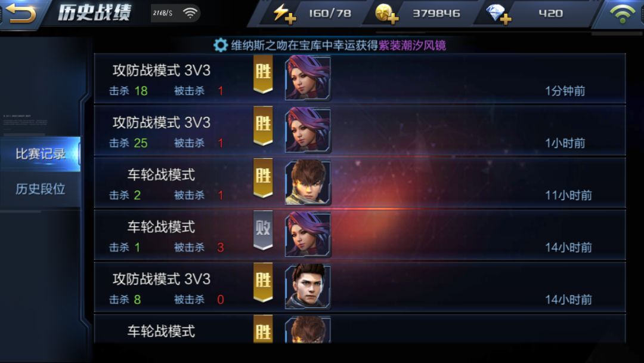Tap the orange back arrow
The image size is (644, 363).
pos(20,13)
